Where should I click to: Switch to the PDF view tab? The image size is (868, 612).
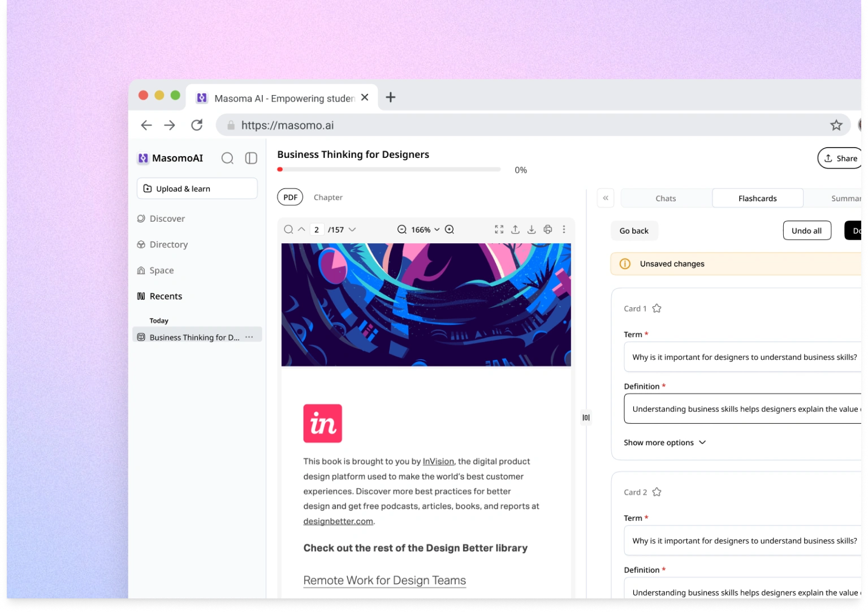[x=290, y=197]
